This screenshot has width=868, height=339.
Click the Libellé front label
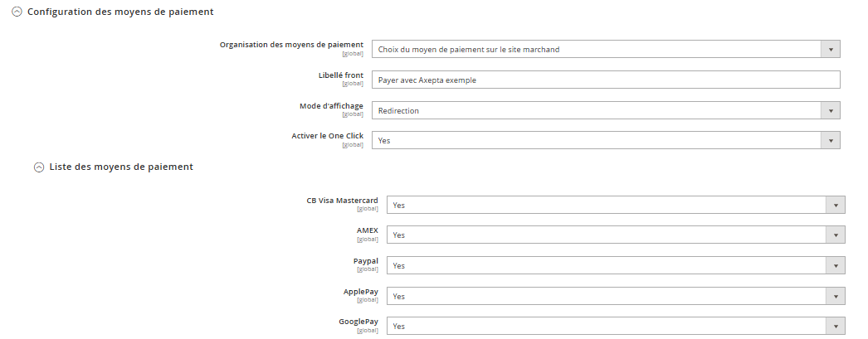[341, 75]
